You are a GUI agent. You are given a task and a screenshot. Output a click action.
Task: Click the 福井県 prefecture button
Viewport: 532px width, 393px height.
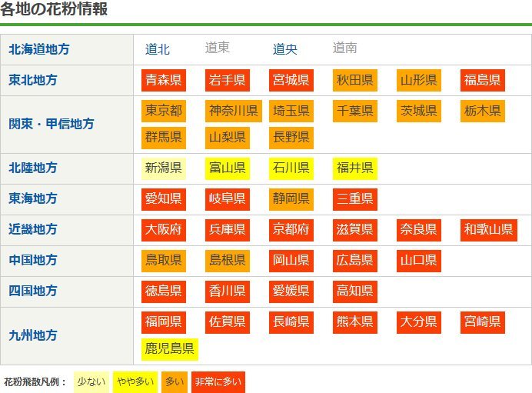pyautogui.click(x=354, y=168)
